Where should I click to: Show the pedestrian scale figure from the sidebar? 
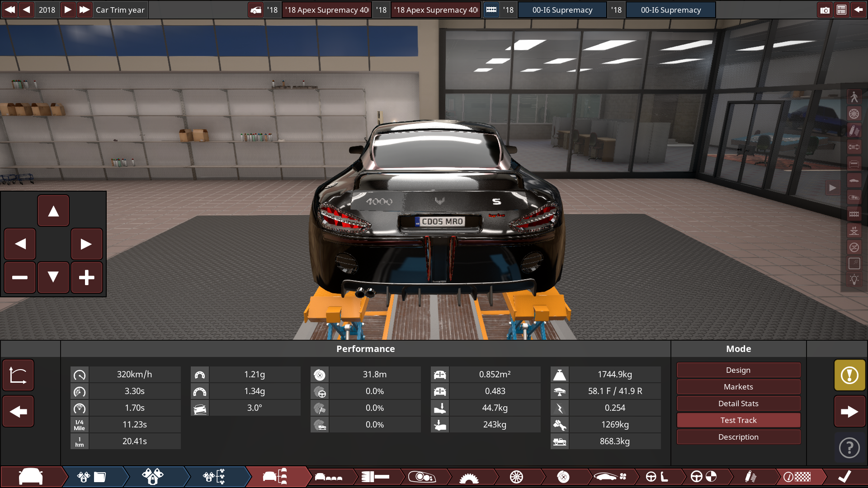854,97
